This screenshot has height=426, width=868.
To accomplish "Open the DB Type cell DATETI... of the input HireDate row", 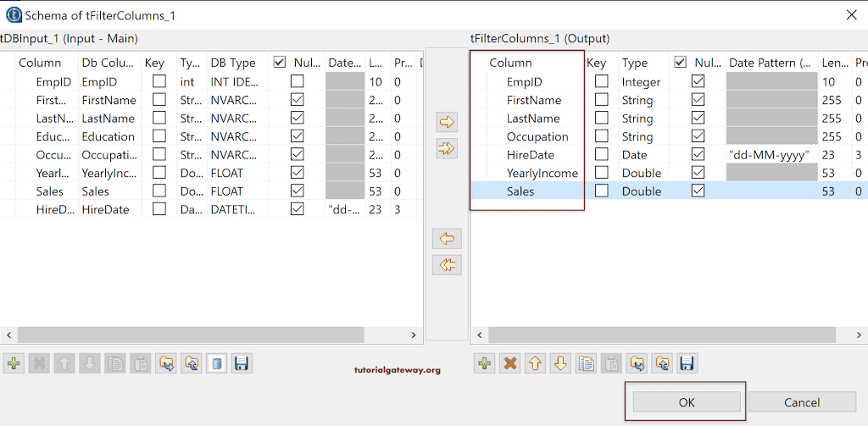I will 238,210.
